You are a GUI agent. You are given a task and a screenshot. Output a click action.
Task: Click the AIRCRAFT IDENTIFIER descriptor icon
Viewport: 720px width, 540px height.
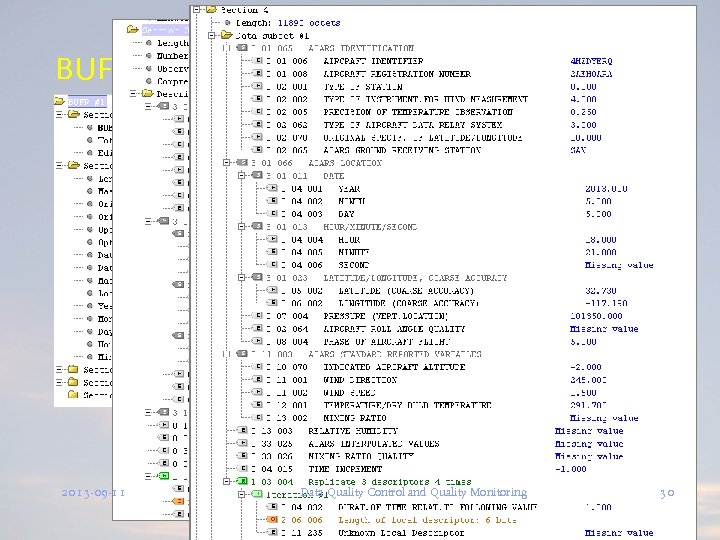[258, 60]
